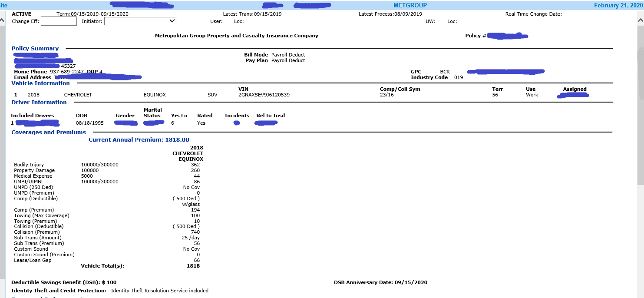
Task: Click Deductible Savings Benefit (DSB) text
Action: click(x=64, y=282)
